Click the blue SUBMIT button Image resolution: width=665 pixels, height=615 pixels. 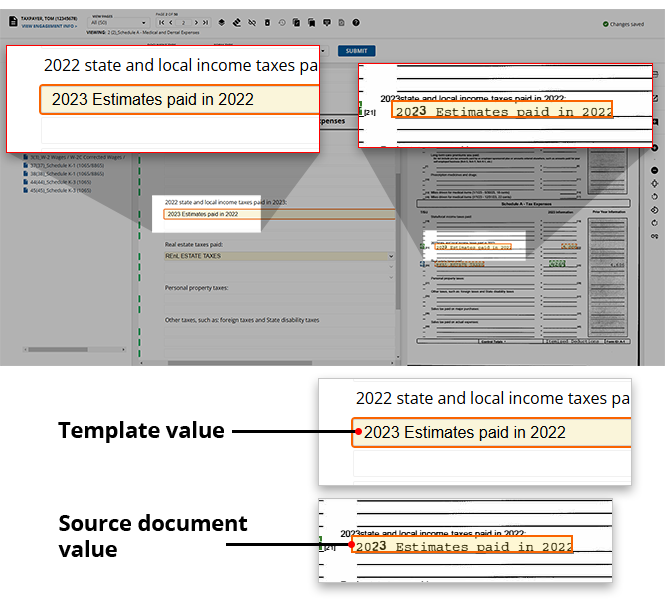tap(356, 51)
